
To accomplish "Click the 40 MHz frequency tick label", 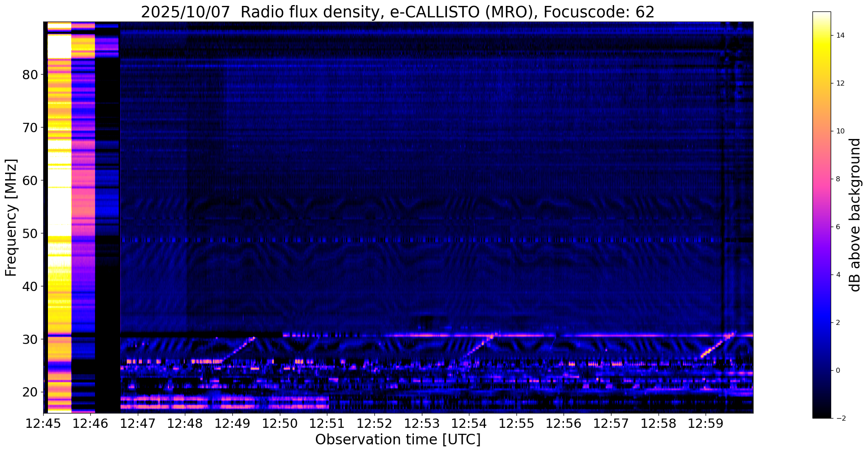I will [x=30, y=286].
